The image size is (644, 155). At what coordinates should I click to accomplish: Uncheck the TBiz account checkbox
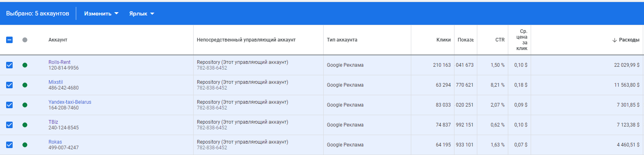pos(9,125)
